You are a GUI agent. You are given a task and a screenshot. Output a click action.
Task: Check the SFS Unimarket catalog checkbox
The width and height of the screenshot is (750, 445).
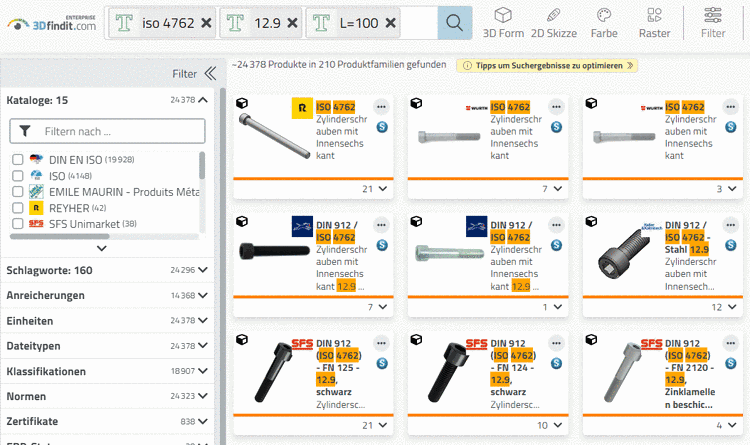pyautogui.click(x=18, y=224)
